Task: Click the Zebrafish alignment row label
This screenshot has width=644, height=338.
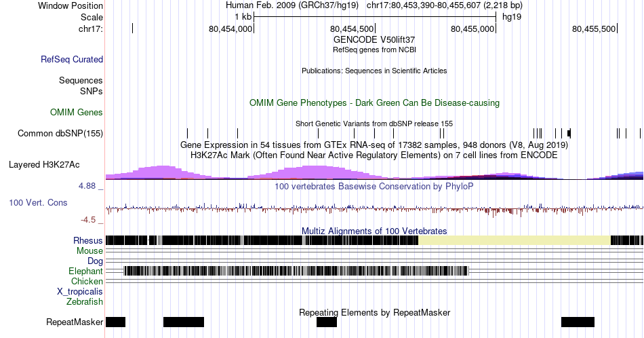Action: [x=85, y=302]
